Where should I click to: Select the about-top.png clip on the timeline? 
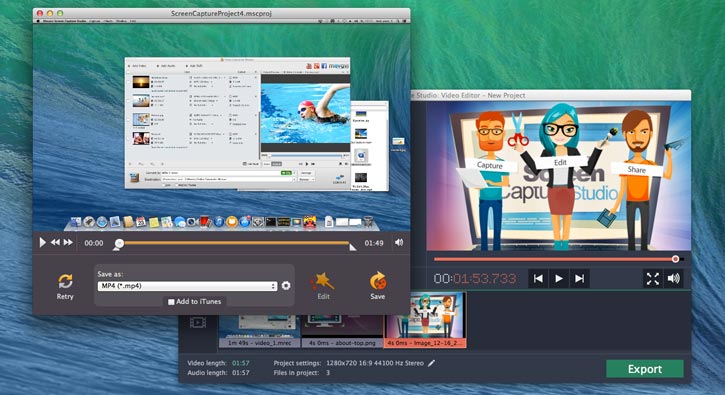point(342,332)
